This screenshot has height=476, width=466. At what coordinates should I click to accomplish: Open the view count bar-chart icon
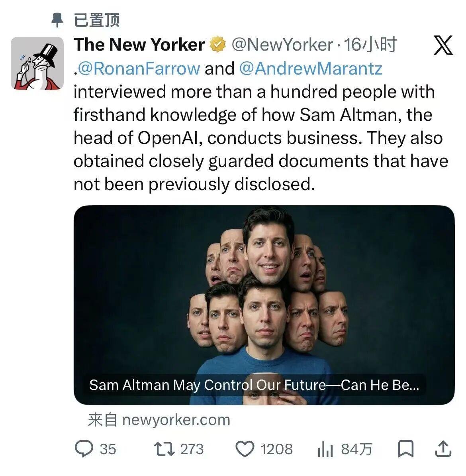point(325,450)
